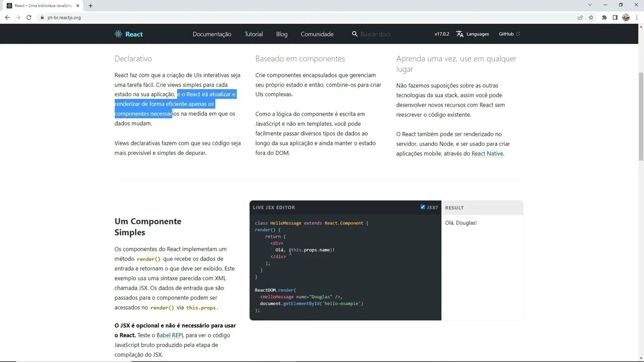The width and height of the screenshot is (644, 362).
Task: Click the v17.0.2 version link
Action: click(x=442, y=34)
